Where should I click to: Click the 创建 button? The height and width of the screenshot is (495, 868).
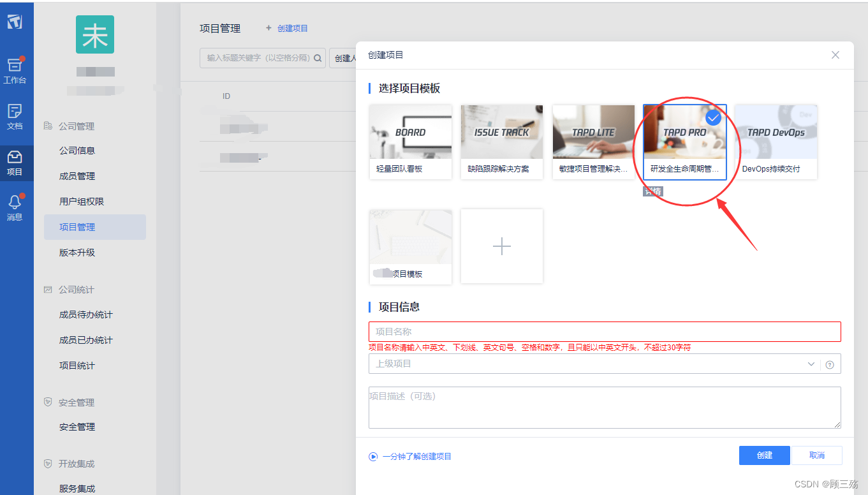point(765,455)
